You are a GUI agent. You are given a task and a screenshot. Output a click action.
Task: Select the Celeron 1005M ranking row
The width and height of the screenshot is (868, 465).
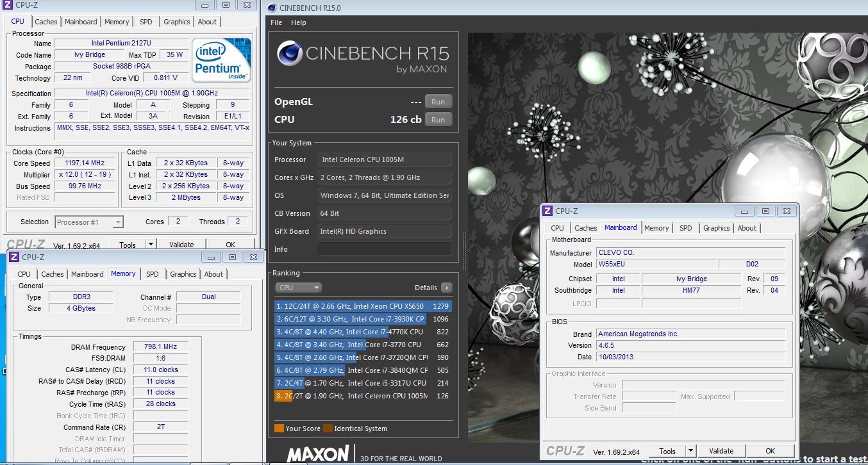pyautogui.click(x=363, y=396)
